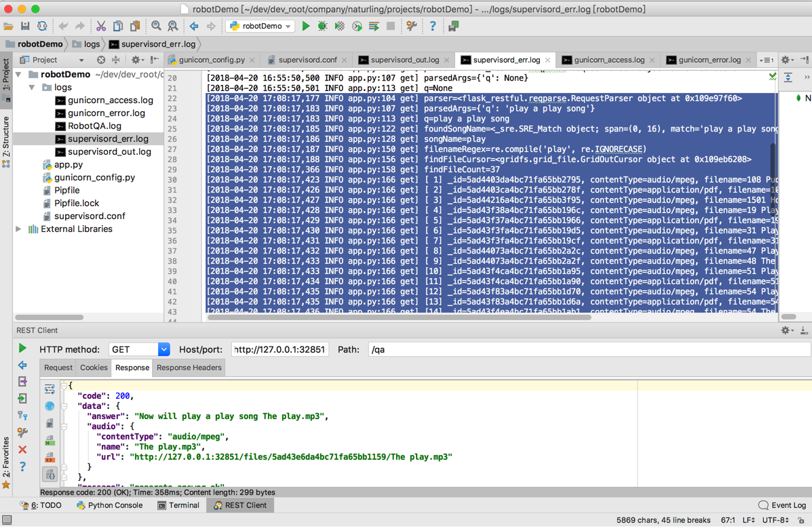Click the red X in REST Client sidebar
Screen dimensions: 812x527
[22, 450]
